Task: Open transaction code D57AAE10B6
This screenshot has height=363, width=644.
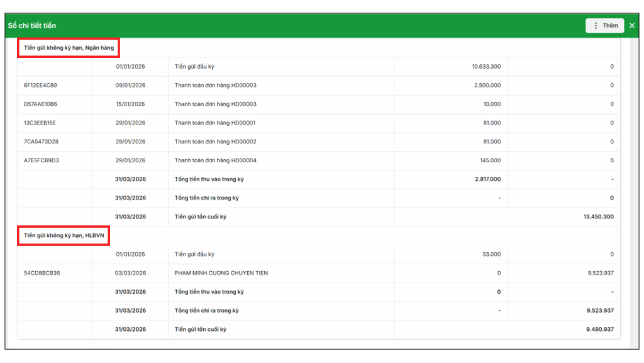Action: [x=40, y=104]
